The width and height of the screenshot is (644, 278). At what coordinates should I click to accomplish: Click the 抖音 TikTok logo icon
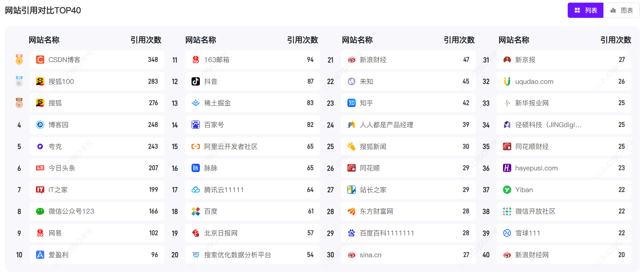196,82
